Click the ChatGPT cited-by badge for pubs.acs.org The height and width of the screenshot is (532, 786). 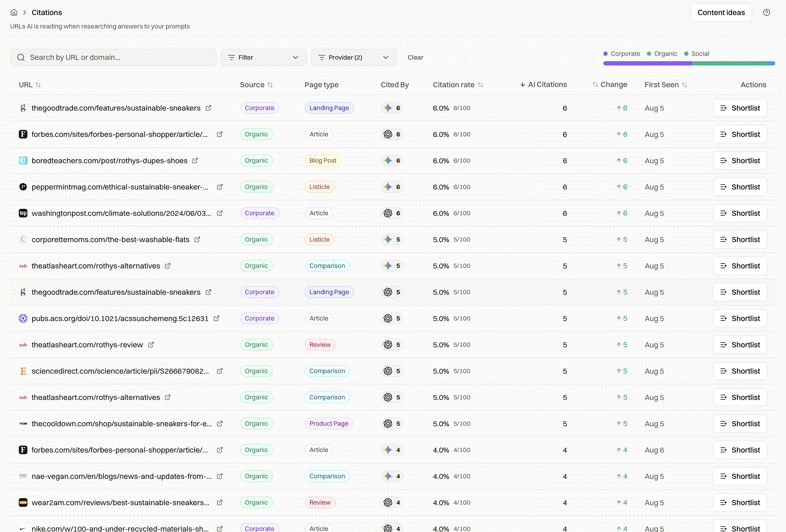coord(392,318)
